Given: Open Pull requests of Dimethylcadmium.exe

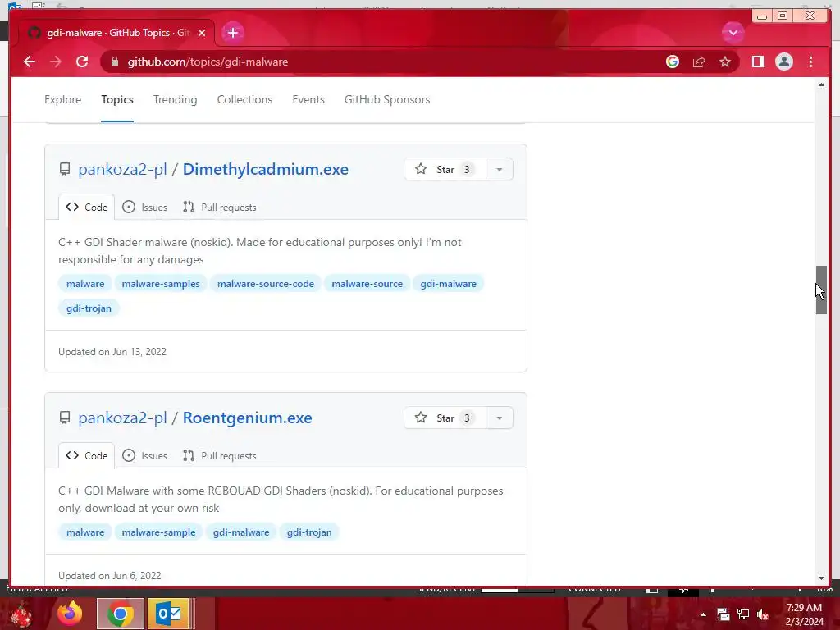Looking at the screenshot, I should tap(220, 208).
